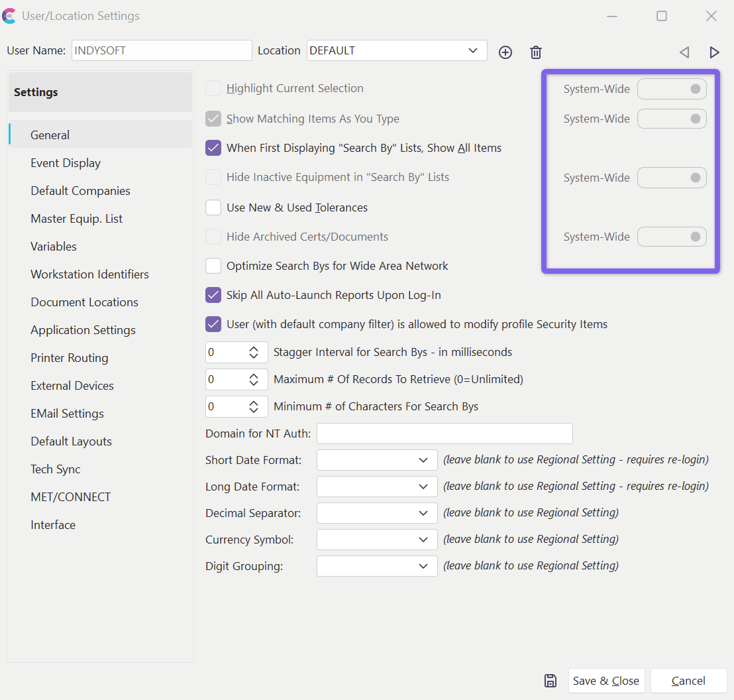Click the add location plus icon
This screenshot has width=734, height=700.
[x=505, y=52]
